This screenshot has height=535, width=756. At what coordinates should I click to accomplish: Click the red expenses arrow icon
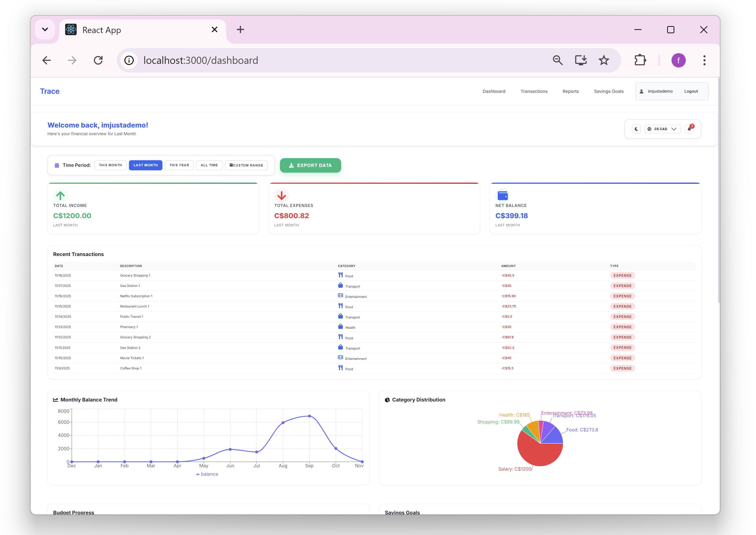[281, 195]
